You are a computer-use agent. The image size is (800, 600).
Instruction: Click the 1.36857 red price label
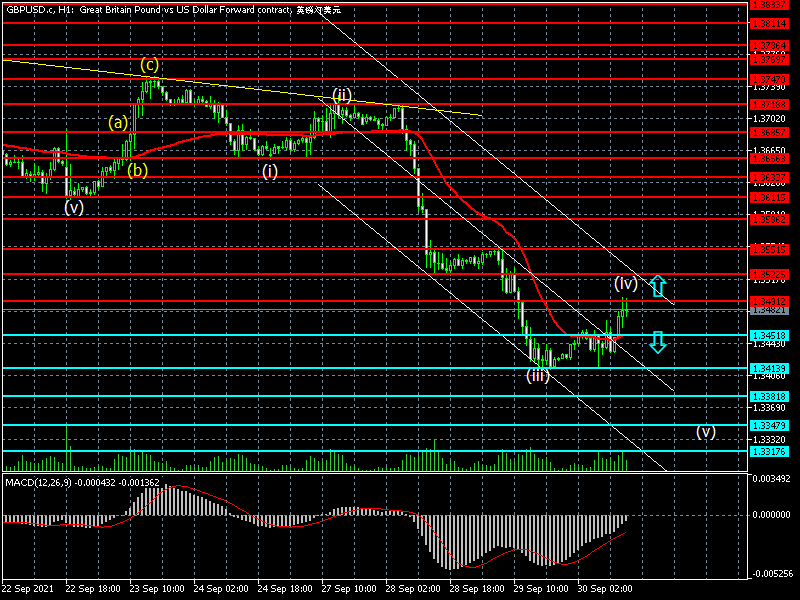(770, 132)
